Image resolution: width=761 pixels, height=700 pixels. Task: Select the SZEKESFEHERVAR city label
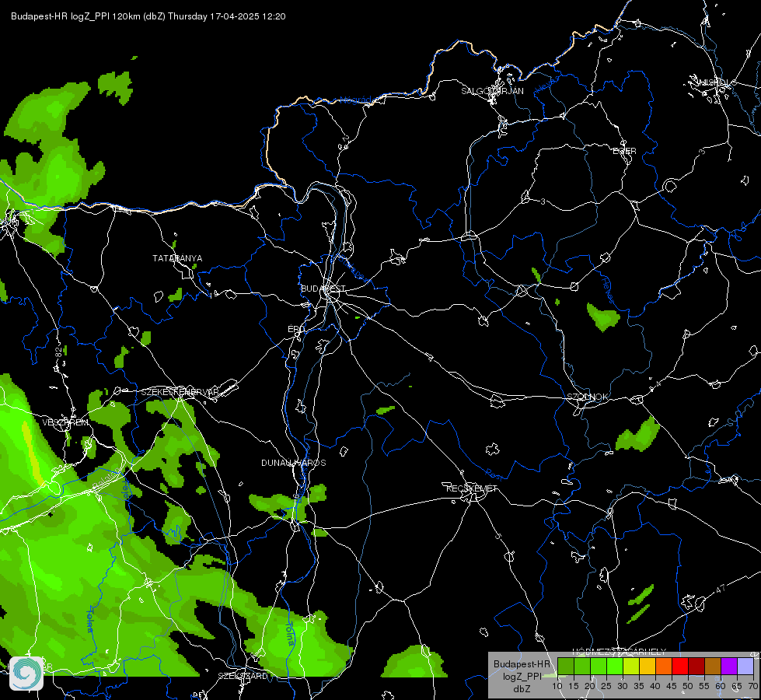pos(180,392)
